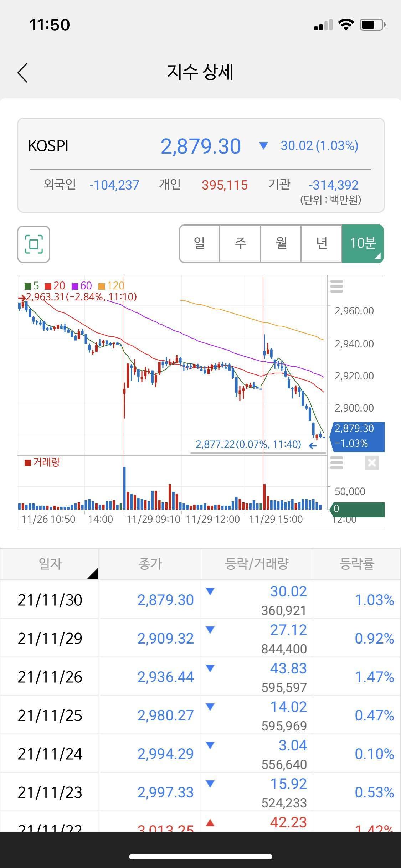
Task: Tap the battery status icon
Action: pos(372,25)
